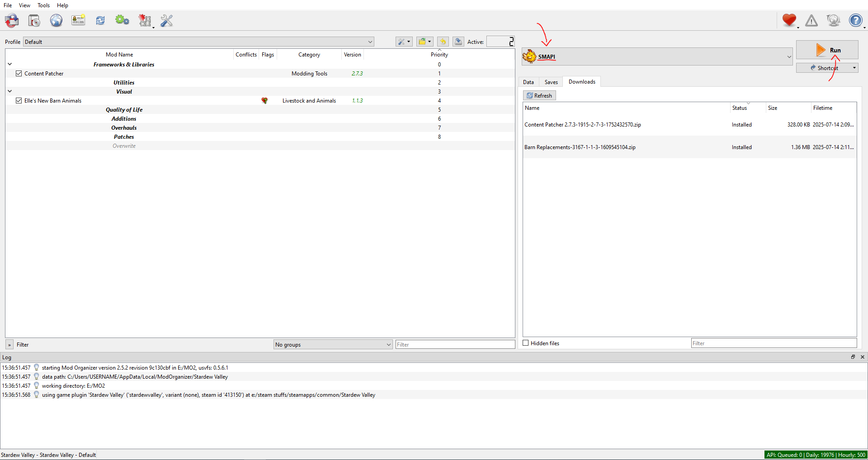Select the Overwrite row
Image resolution: width=868 pixels, height=460 pixels.
260,146
